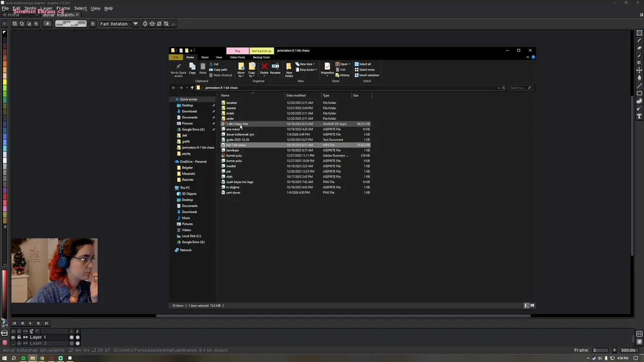644x362 pixels.
Task: Toggle lock on Layer 2
Action: tap(19, 343)
